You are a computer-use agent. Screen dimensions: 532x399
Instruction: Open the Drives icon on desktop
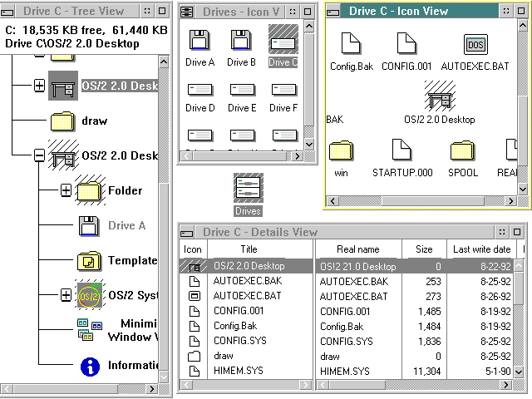(249, 187)
